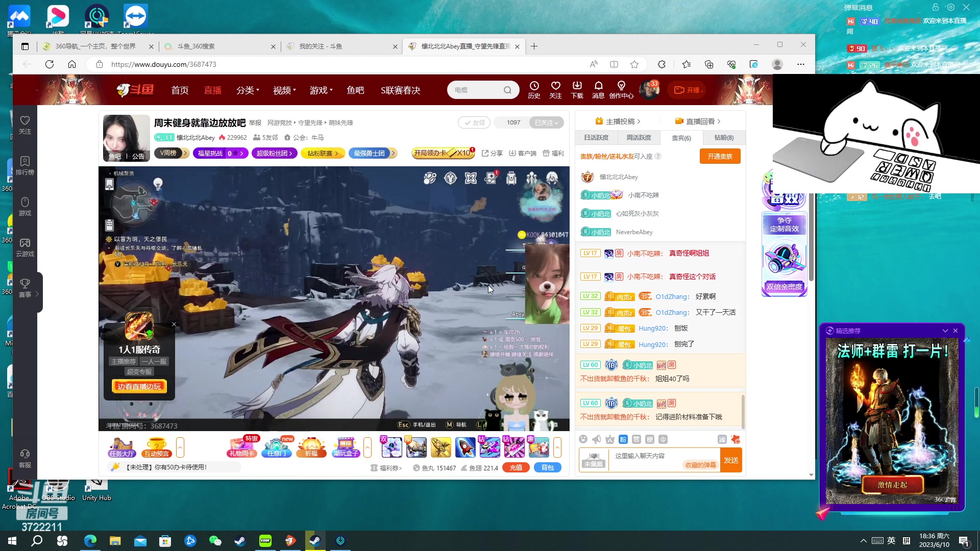Viewport: 980px width, 551px height.
Task: Toggle the 梗 option in chat toolbar
Action: [649, 439]
